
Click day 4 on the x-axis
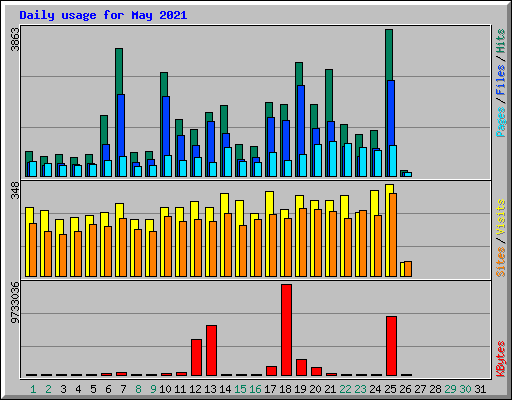coord(78,389)
